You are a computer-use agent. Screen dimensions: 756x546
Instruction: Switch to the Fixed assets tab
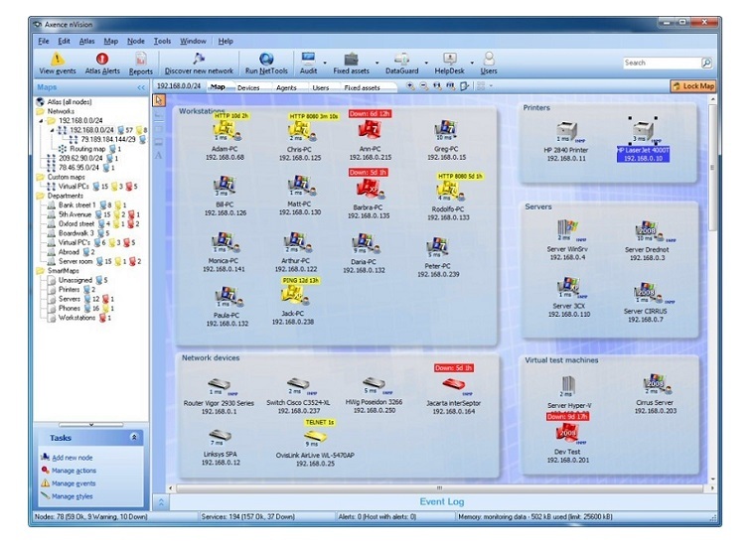tap(362, 87)
